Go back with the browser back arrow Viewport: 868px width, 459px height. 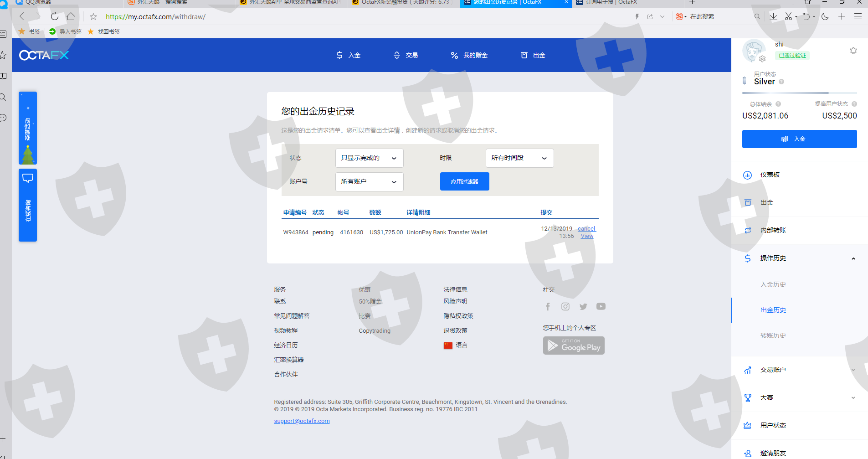click(22, 16)
